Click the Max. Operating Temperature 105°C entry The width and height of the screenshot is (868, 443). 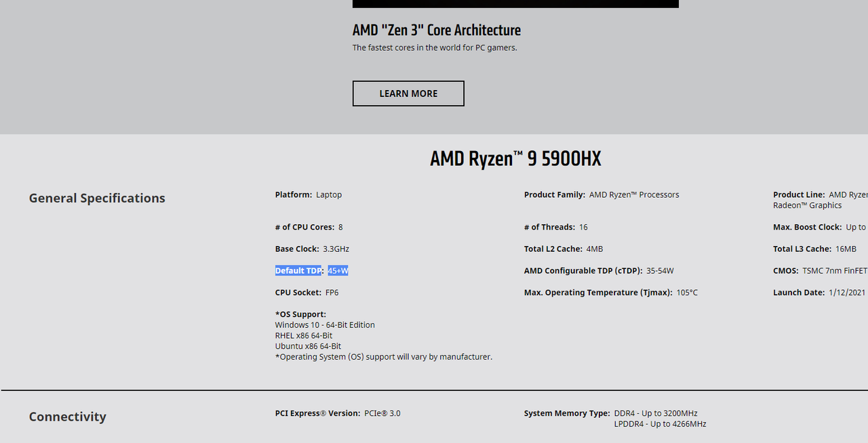pos(611,293)
